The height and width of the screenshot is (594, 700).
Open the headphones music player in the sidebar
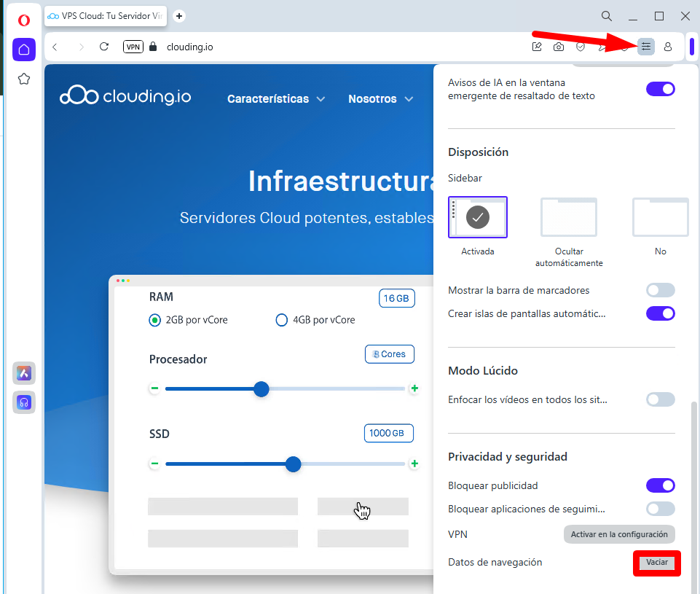[24, 402]
